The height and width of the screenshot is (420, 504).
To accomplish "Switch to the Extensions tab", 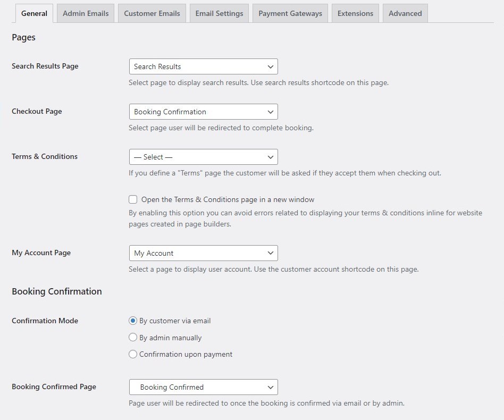I will click(x=355, y=14).
